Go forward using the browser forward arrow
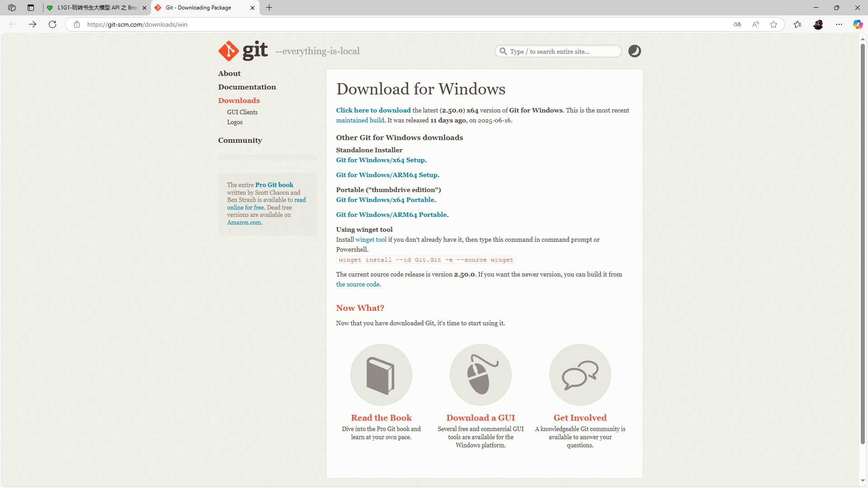Viewport: 868px width, 488px height. click(33, 24)
